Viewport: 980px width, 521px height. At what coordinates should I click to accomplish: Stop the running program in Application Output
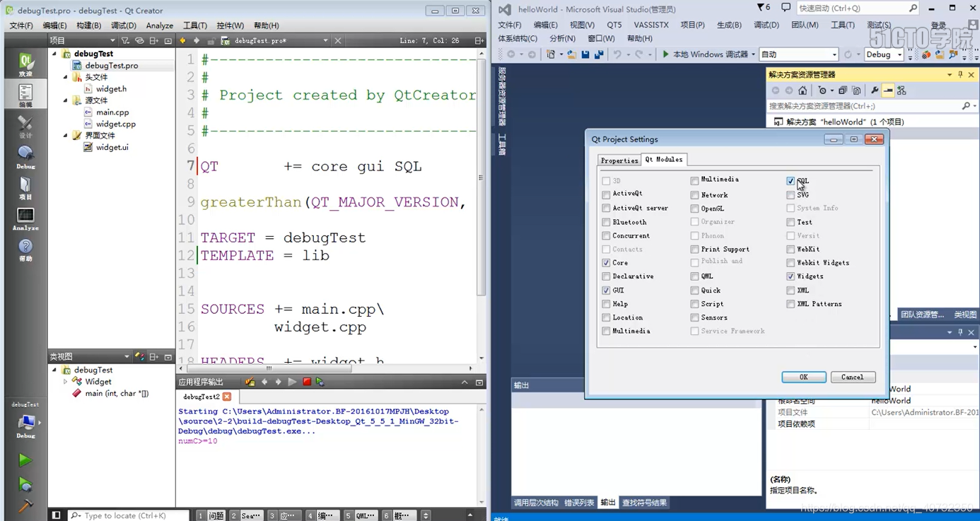[307, 382]
